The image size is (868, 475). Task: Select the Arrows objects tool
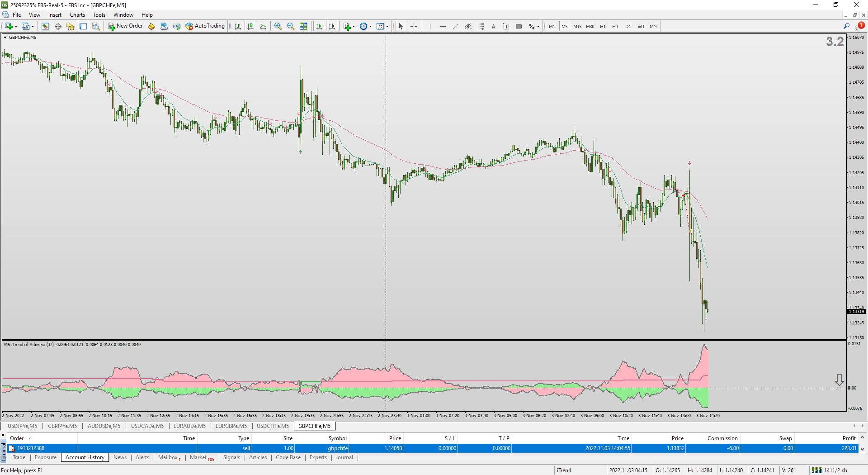click(532, 26)
